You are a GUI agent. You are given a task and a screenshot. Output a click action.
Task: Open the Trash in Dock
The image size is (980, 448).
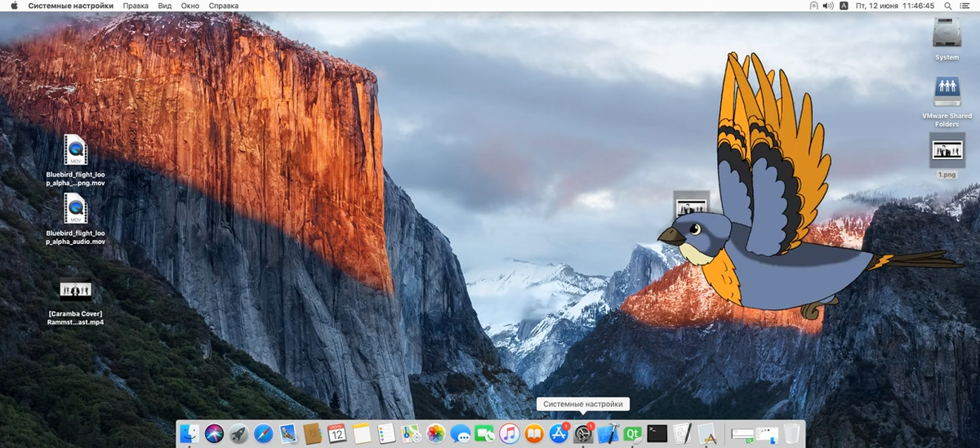pos(791,433)
